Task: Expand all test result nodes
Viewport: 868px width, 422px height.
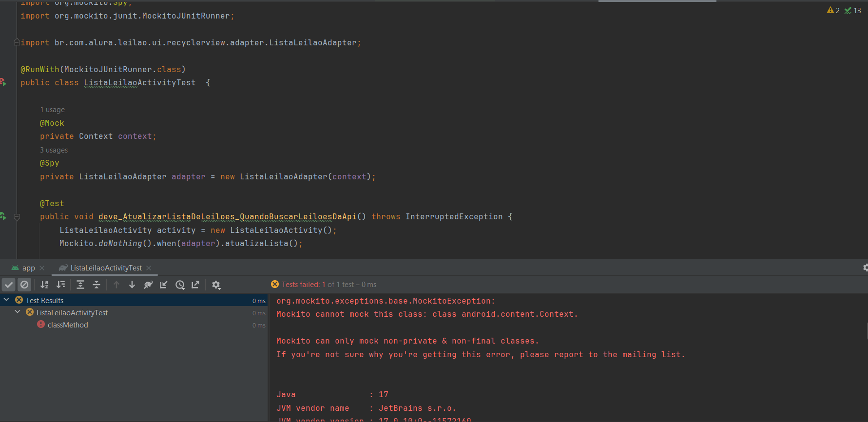Action: pyautogui.click(x=80, y=285)
